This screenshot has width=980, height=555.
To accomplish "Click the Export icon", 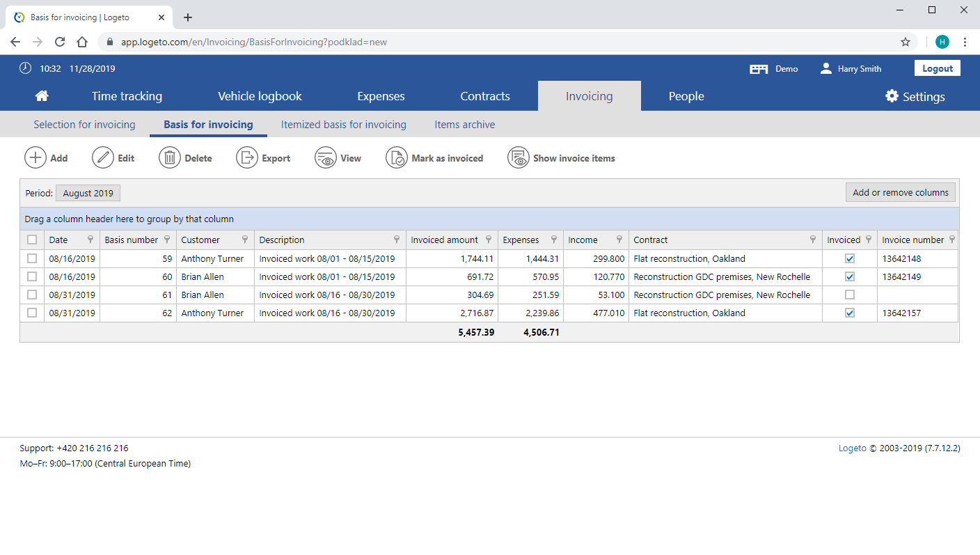I will coord(247,158).
